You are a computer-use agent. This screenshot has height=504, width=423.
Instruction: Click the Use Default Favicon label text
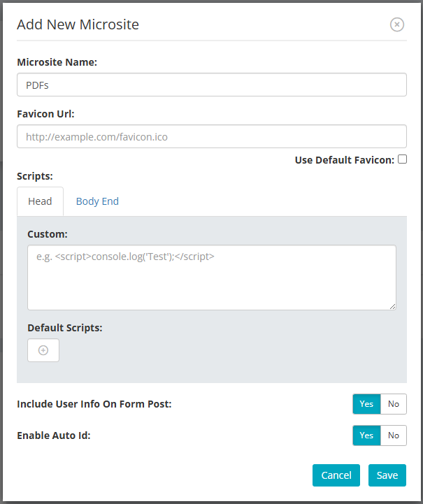[345, 160]
